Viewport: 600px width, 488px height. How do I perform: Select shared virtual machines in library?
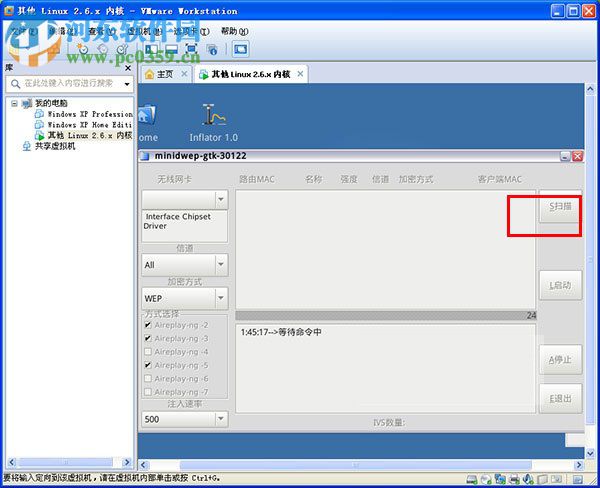[x=49, y=146]
